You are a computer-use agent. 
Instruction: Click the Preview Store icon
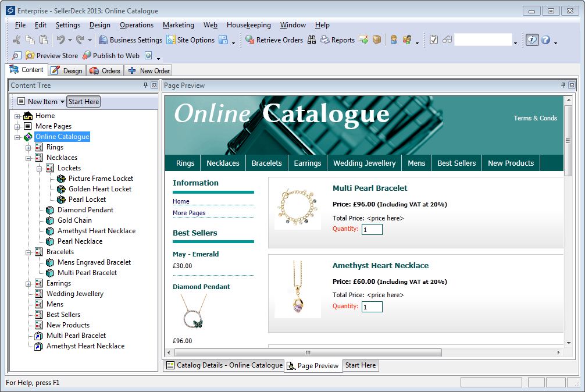click(x=30, y=56)
